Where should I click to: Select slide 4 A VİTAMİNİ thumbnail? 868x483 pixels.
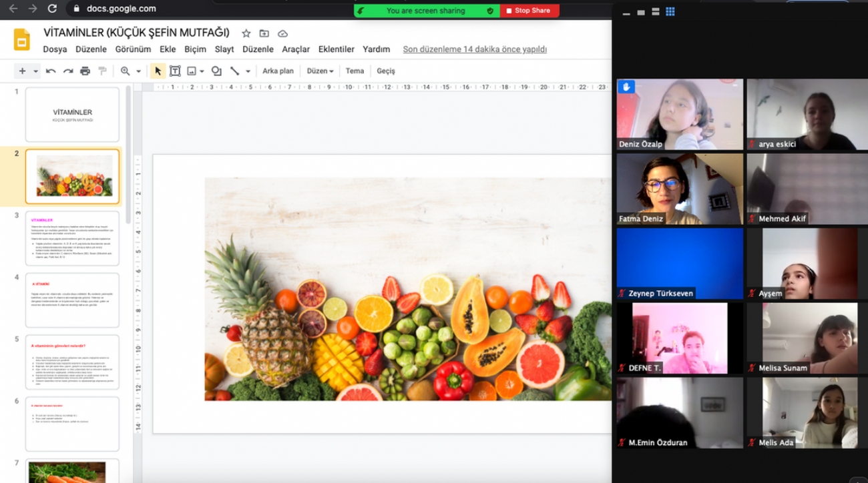coord(72,300)
